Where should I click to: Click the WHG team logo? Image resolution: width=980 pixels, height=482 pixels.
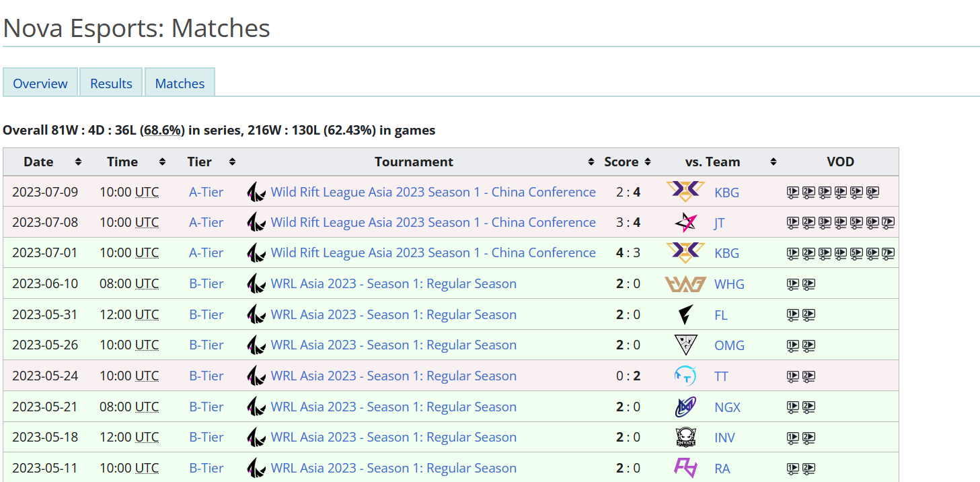pos(685,284)
